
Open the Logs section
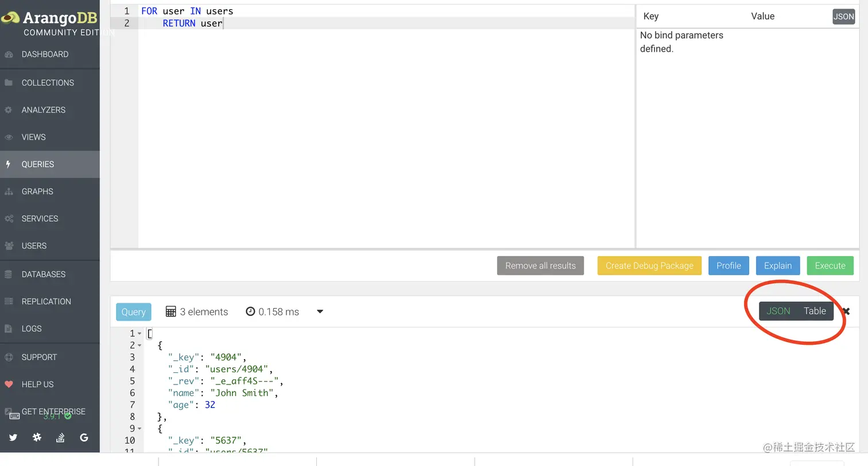49,329
